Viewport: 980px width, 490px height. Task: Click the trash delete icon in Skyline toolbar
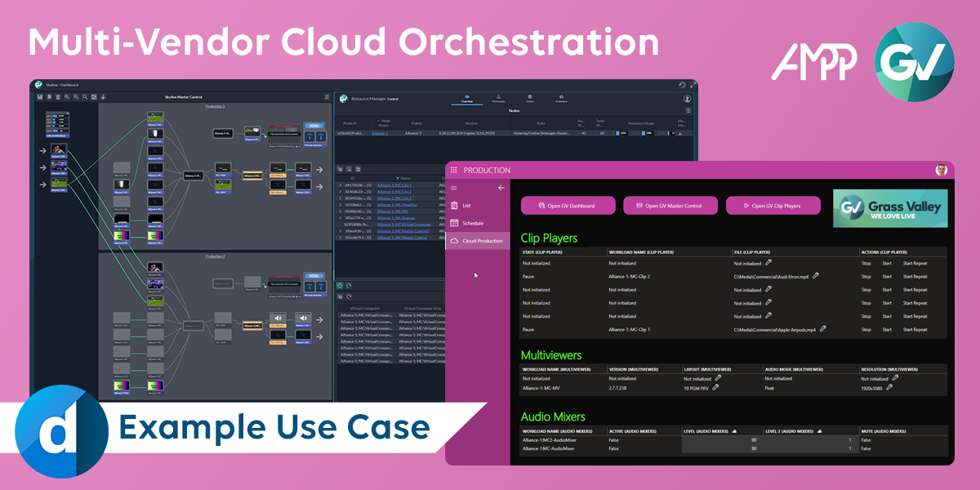coord(57,97)
